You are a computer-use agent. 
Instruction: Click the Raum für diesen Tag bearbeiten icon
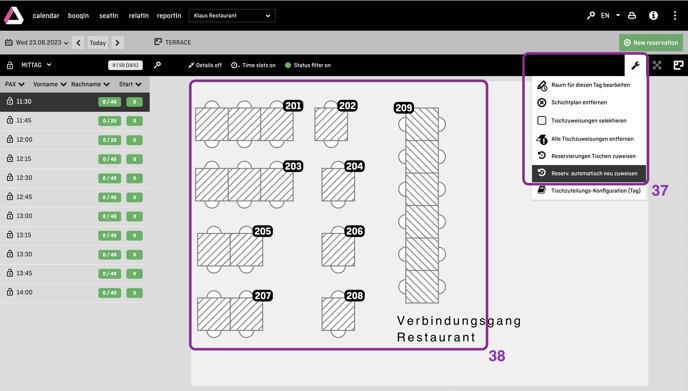tap(542, 85)
